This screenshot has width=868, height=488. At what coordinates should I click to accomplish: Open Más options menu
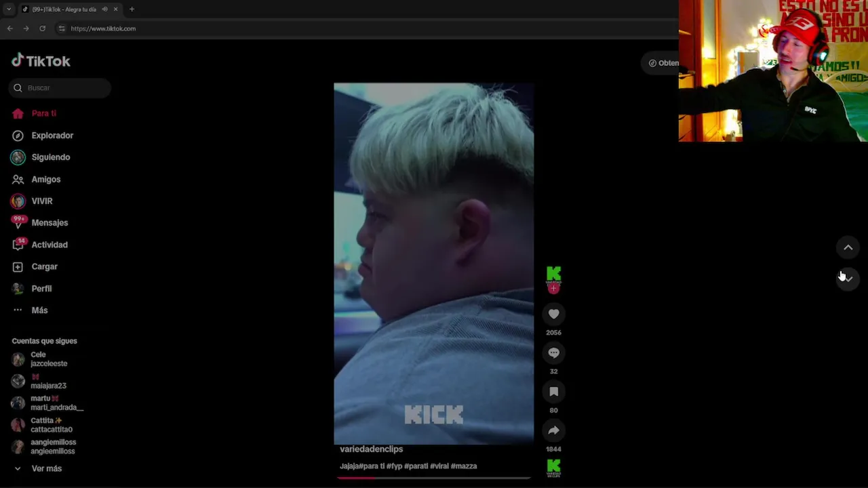39,310
